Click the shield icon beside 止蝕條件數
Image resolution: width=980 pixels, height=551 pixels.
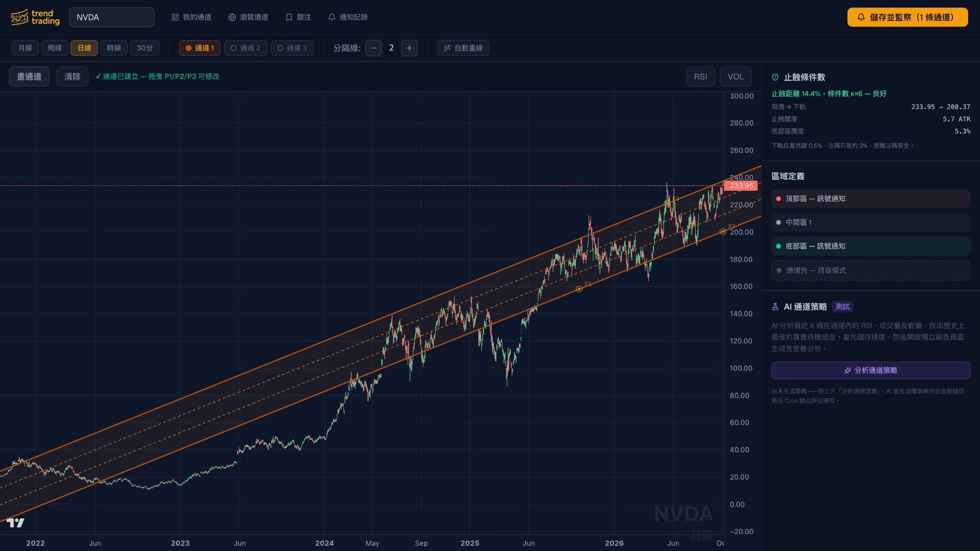pos(775,77)
